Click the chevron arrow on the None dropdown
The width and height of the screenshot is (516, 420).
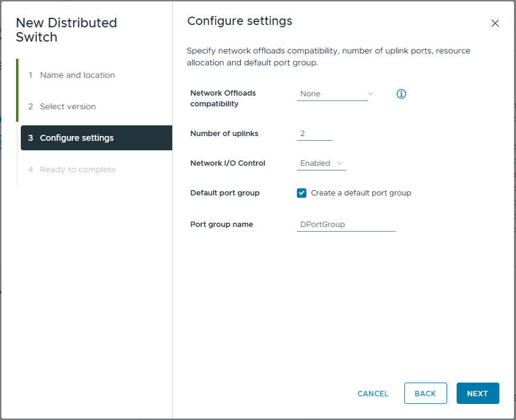371,94
